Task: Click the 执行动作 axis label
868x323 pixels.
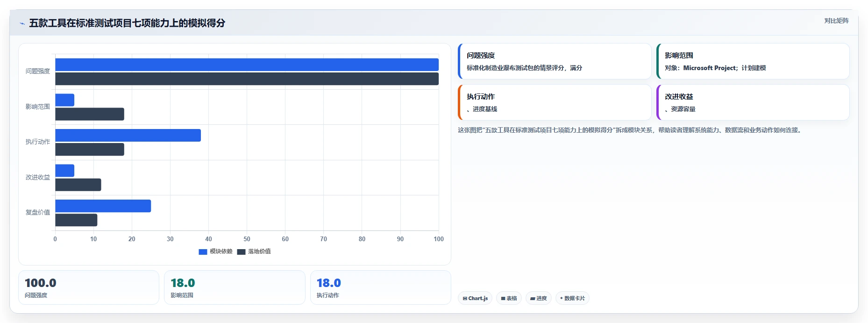Action: (x=38, y=142)
